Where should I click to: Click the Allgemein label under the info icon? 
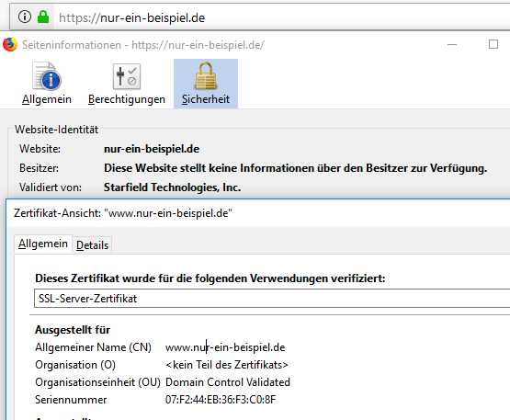click(x=47, y=99)
